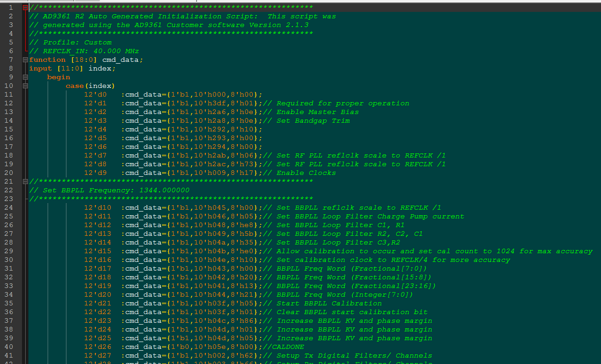Viewport: 601px width, 364px height.
Task: Click comment 'Set BBPLL Loop Filter R2, C2, C1'
Action: pos(350,234)
